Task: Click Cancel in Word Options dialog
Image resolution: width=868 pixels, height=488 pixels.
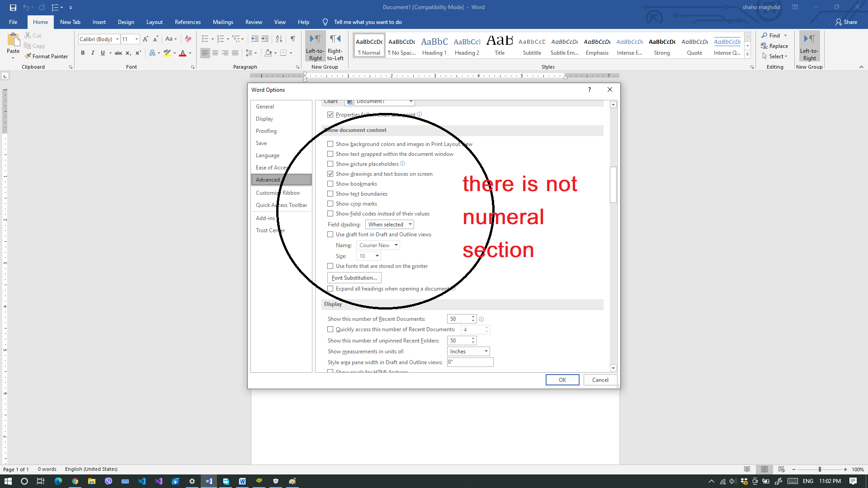Action: click(600, 380)
